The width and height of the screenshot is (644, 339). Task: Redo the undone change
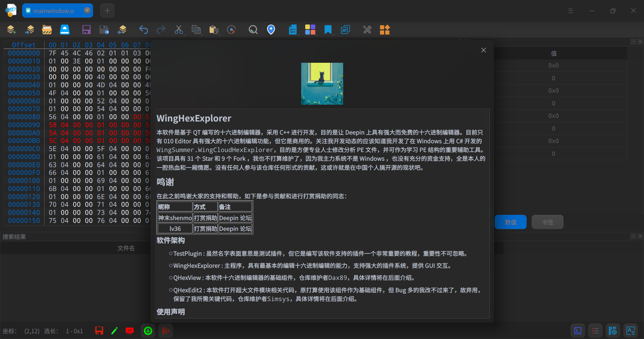point(161,30)
